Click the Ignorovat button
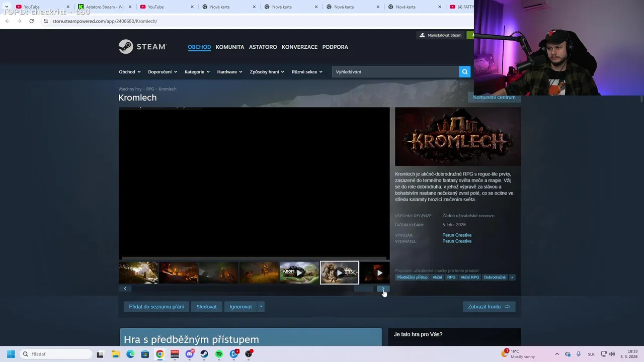 (x=240, y=307)
